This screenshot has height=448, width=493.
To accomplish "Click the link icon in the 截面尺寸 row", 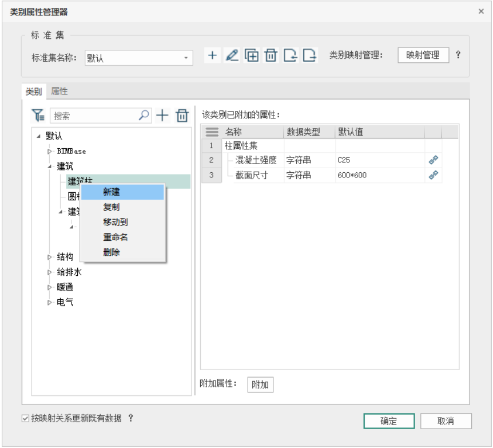I will click(x=433, y=175).
